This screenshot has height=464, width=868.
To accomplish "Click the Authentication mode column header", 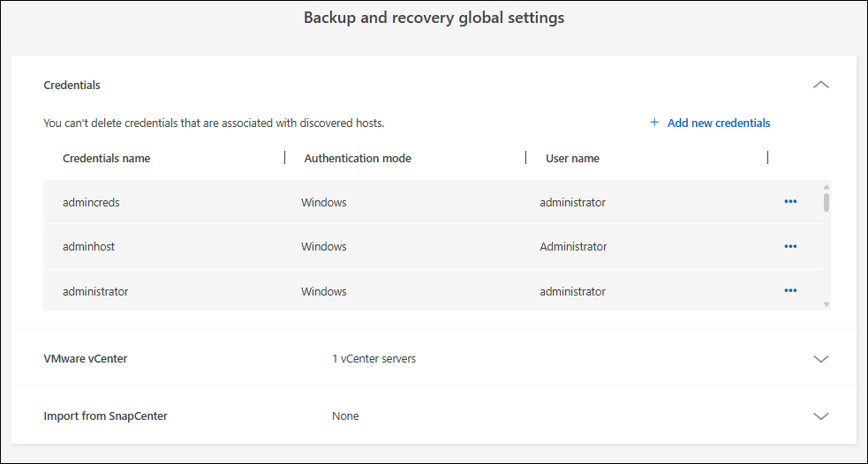I will click(x=358, y=159).
